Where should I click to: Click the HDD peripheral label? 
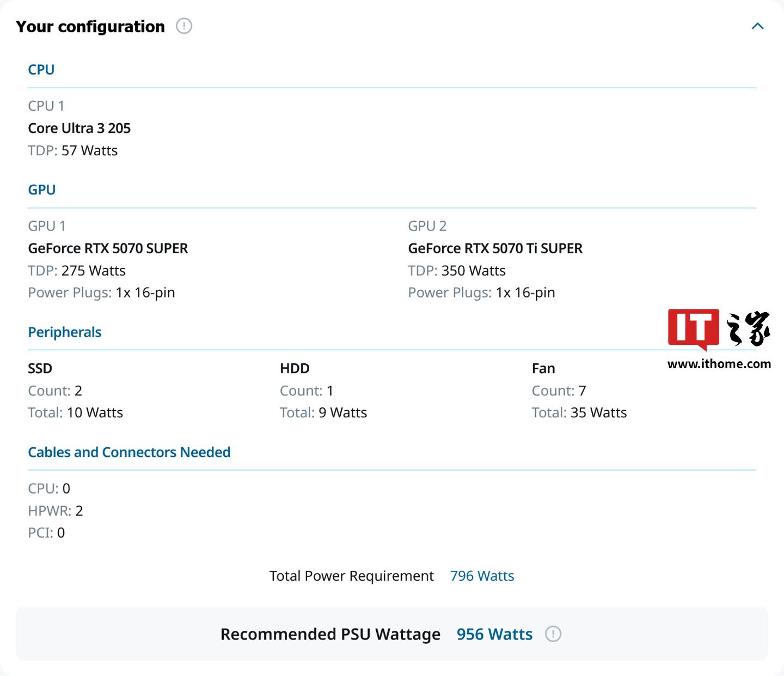pos(295,368)
